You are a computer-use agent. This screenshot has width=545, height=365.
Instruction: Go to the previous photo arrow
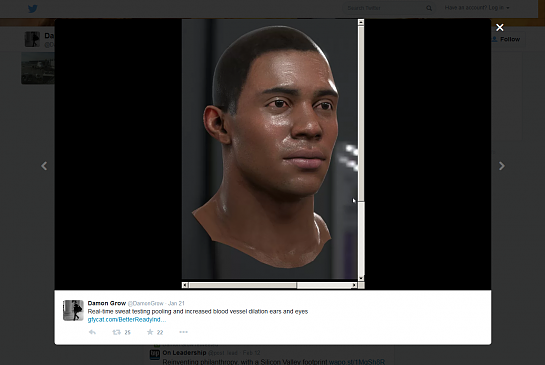coord(44,166)
